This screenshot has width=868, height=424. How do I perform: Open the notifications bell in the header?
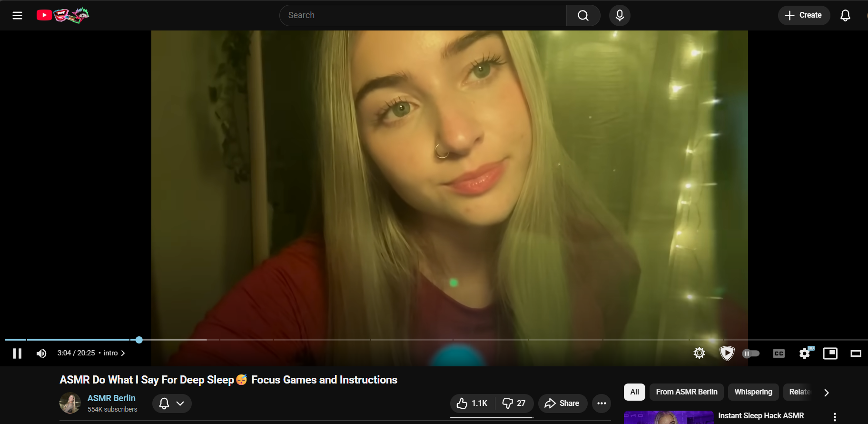(x=845, y=15)
